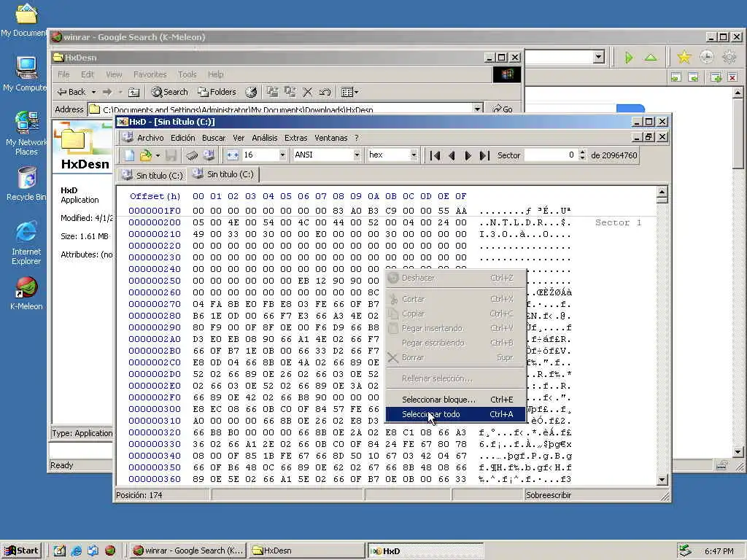Click the green Up triangle in K-Meleon
This screenshot has height=560, width=747.
pos(651,58)
